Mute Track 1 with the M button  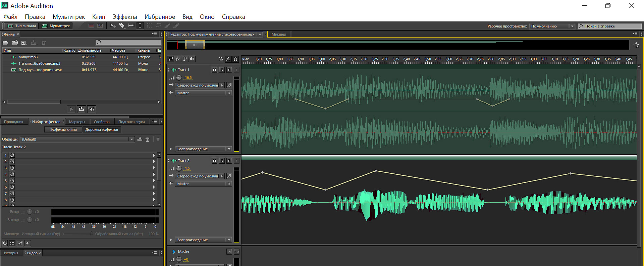pyautogui.click(x=214, y=70)
